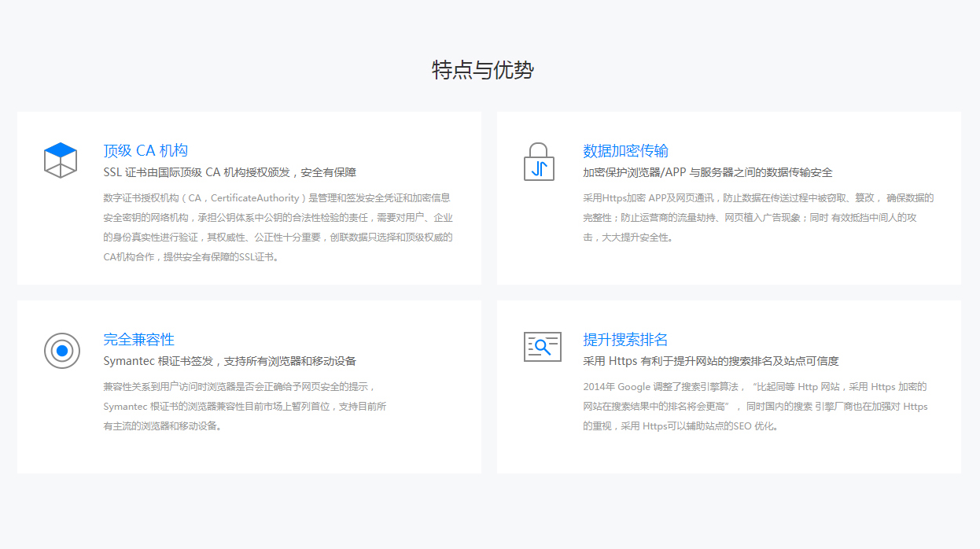The image size is (980, 549).
Task: Click the search ranking magnifier icon
Action: 543,347
